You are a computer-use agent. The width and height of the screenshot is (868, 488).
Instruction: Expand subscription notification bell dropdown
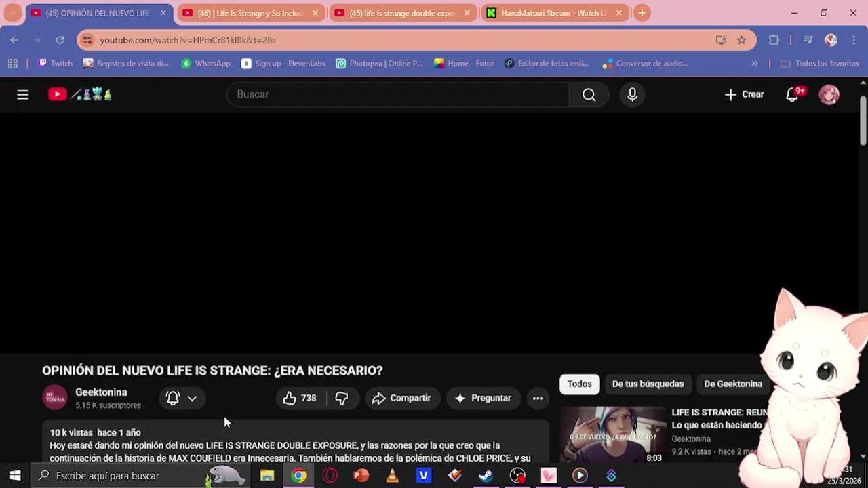coord(182,398)
